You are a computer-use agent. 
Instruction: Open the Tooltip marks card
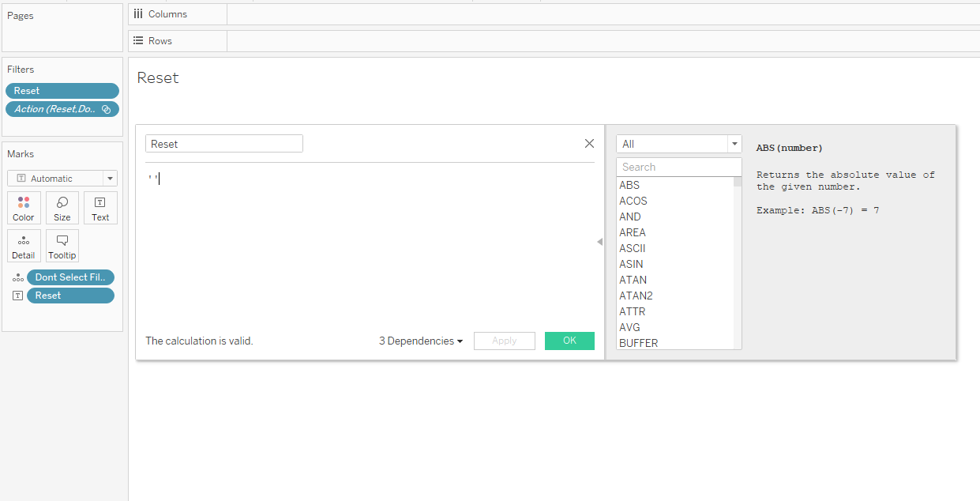62,246
